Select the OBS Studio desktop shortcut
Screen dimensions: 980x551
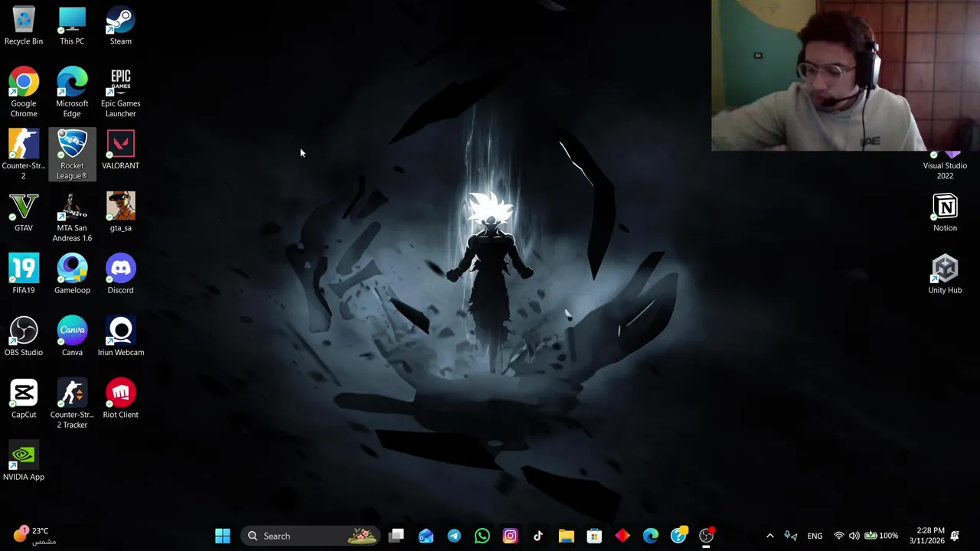point(24,337)
